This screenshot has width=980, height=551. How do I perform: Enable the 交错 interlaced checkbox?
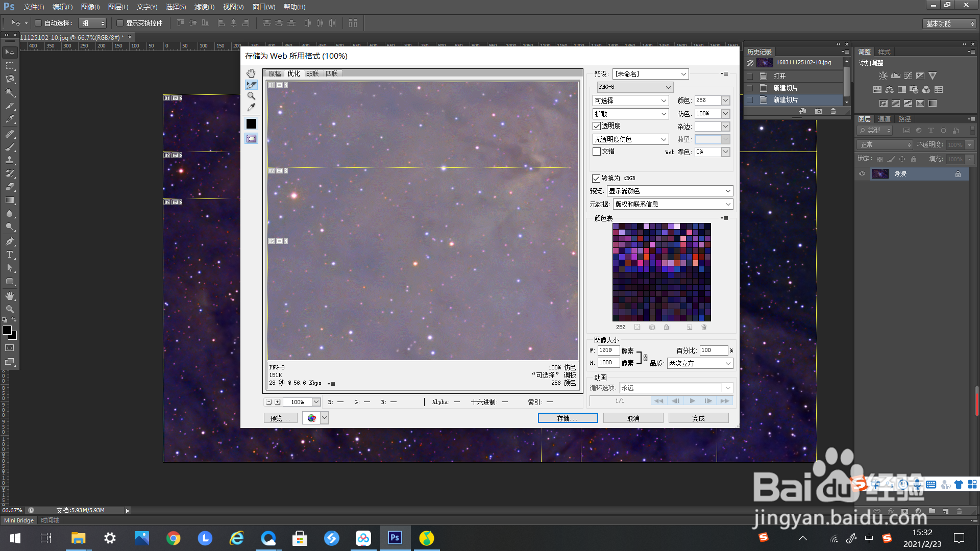596,152
